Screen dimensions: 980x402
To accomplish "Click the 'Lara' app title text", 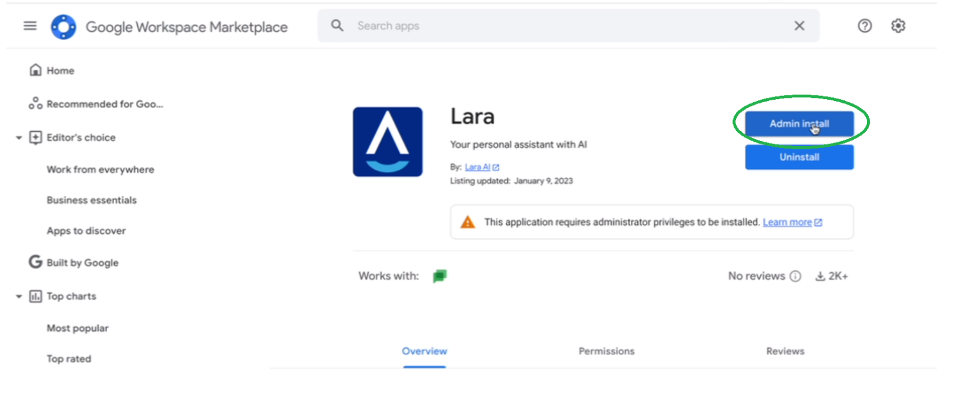I will coord(472,117).
